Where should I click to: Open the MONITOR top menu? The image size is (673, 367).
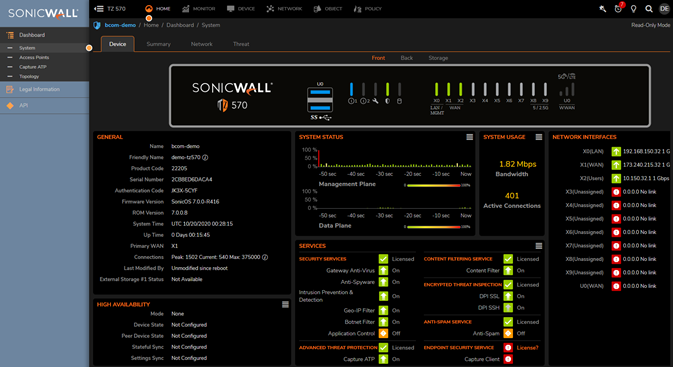[199, 9]
